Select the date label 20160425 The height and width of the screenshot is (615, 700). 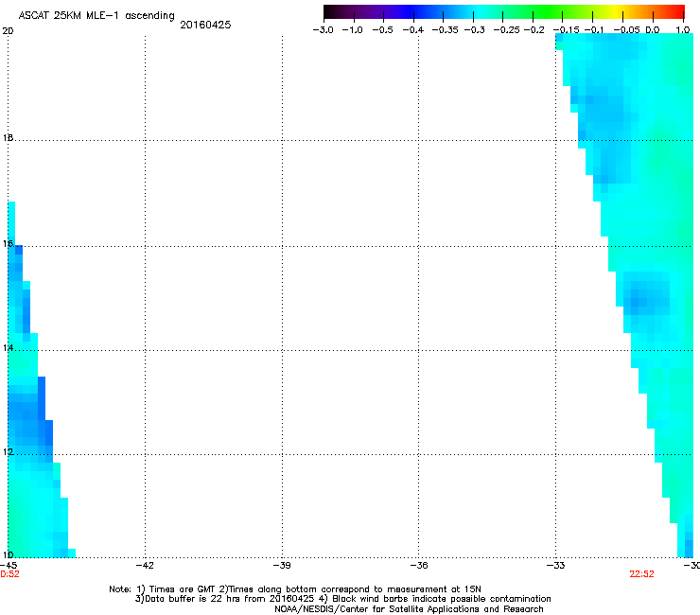pyautogui.click(x=205, y=25)
